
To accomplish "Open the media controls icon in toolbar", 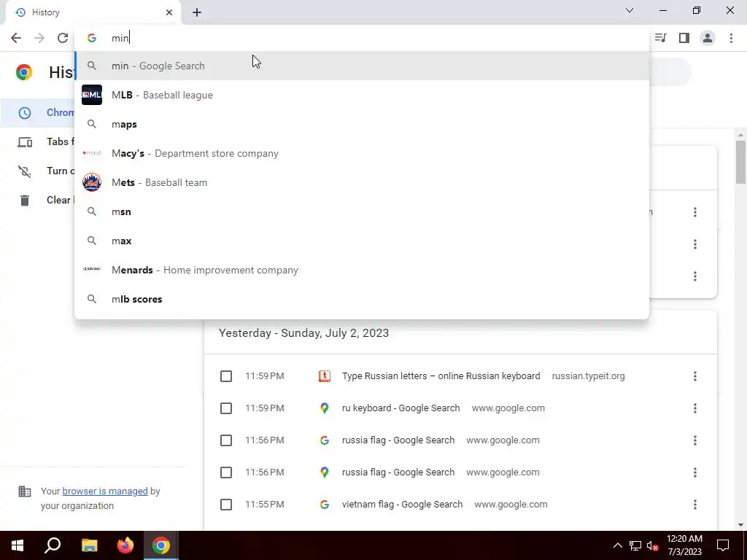I will click(661, 38).
